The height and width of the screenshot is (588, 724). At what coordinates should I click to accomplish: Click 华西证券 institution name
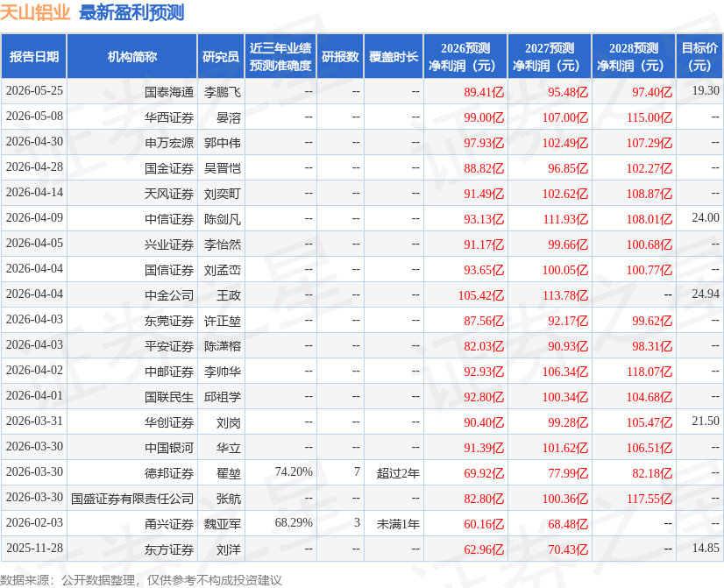click(x=169, y=117)
